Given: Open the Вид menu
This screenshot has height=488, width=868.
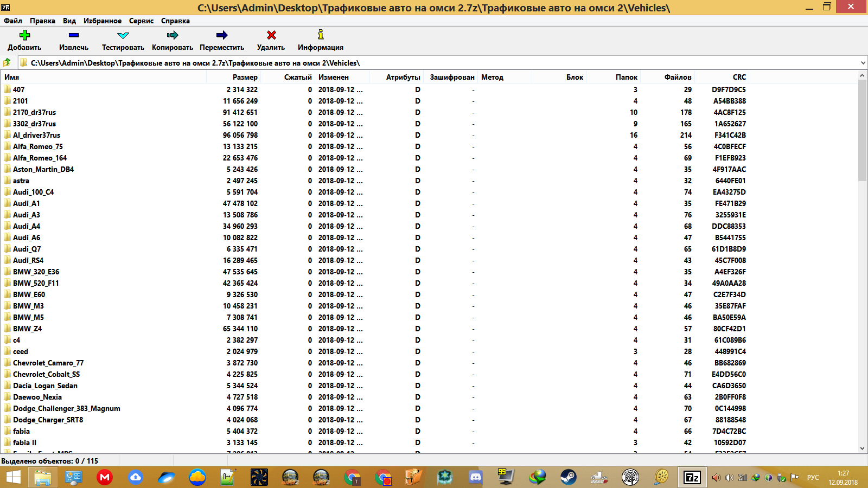Looking at the screenshot, I should point(69,21).
